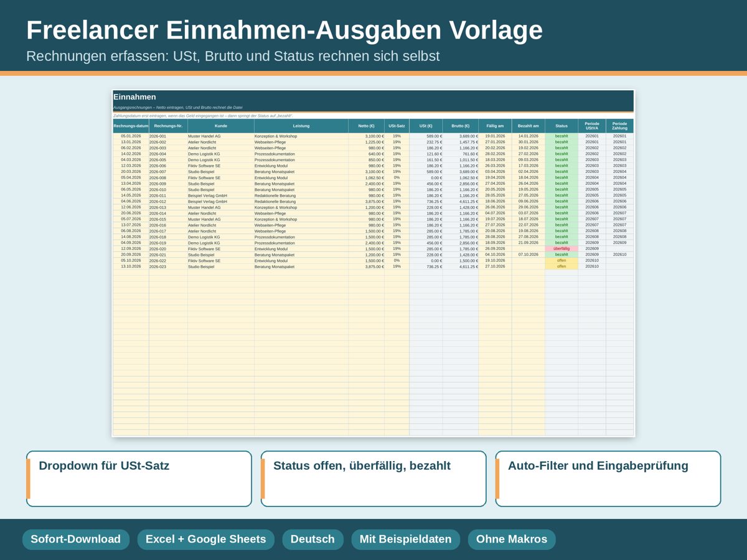Click the invoice date 05.01.2026

click(x=131, y=136)
